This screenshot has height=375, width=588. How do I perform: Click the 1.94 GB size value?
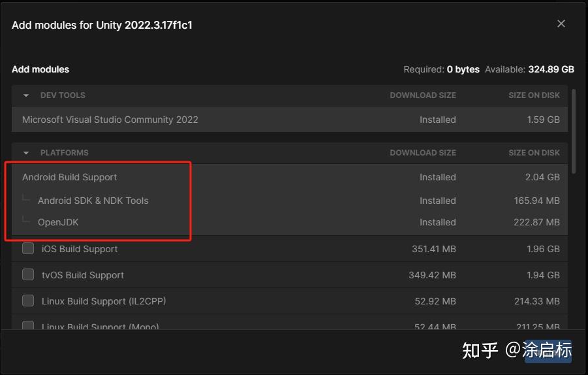544,275
